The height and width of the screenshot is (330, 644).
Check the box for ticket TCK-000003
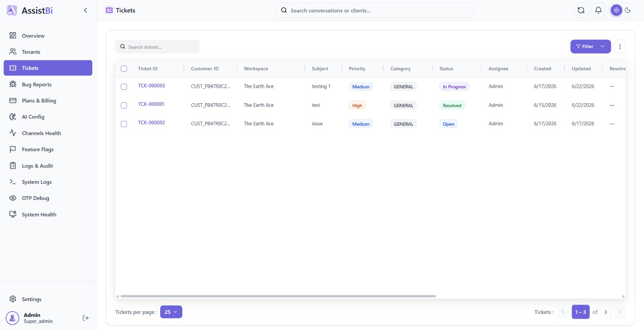[124, 87]
